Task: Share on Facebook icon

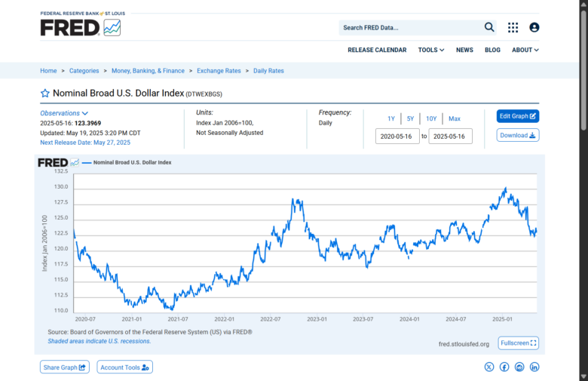Action: 504,367
